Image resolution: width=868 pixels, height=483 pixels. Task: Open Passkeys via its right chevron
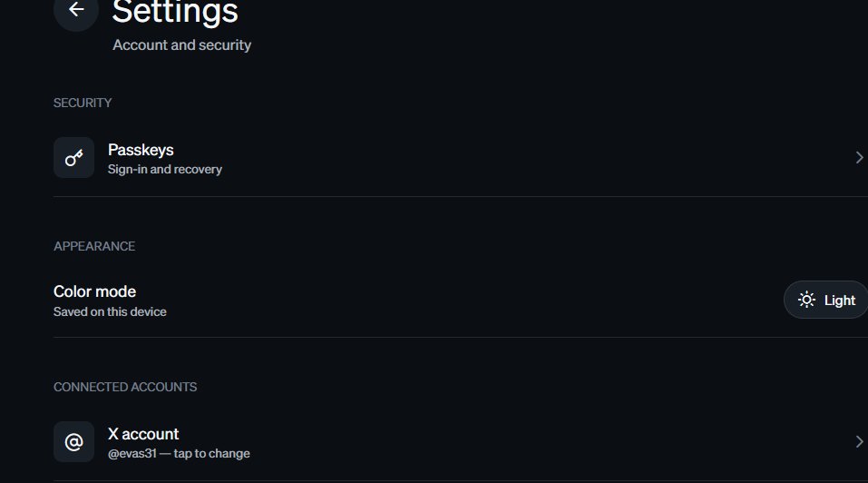(x=859, y=158)
